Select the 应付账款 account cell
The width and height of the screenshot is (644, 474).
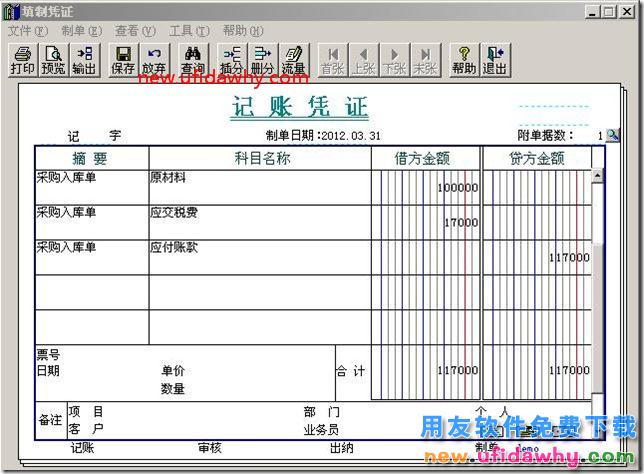[x=260, y=257]
